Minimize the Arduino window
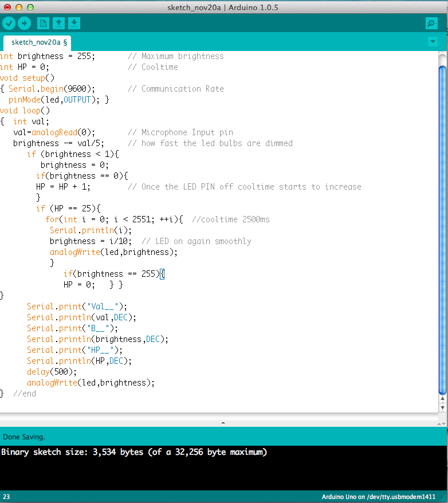 click(x=19, y=7)
